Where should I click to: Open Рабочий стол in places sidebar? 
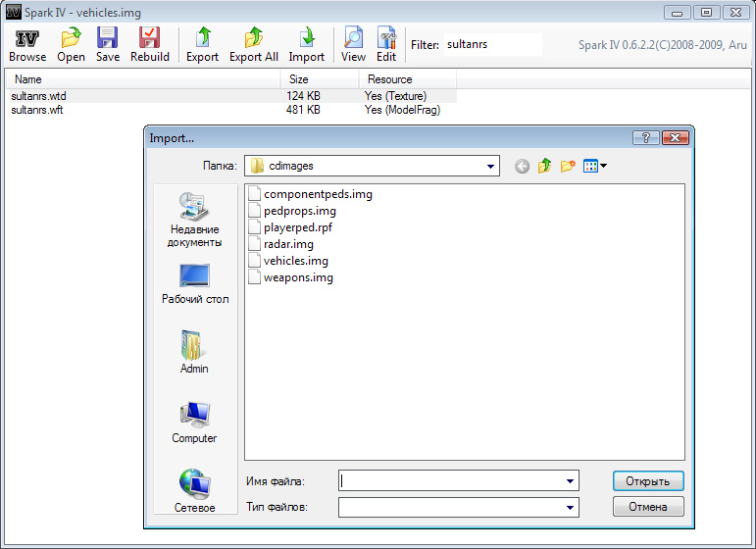(x=194, y=283)
